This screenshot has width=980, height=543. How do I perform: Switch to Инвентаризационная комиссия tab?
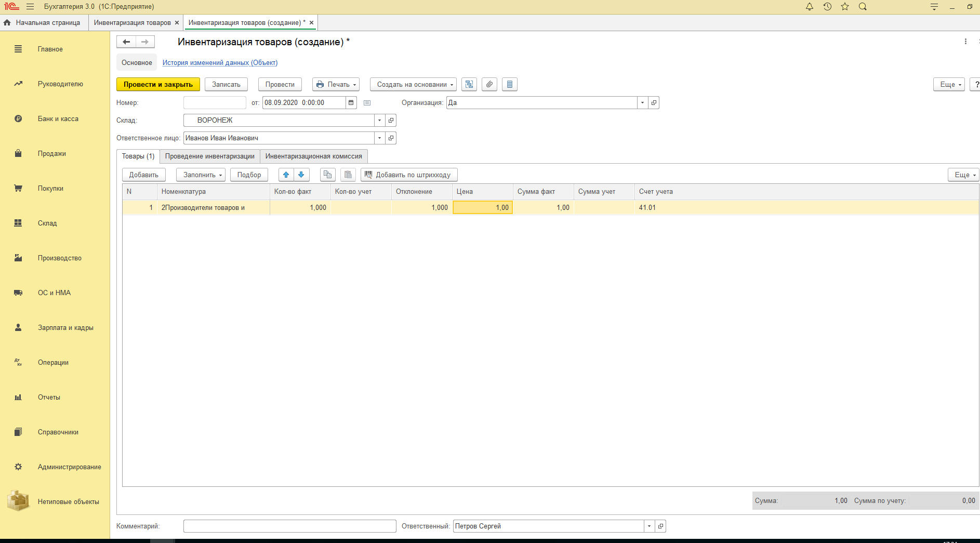coord(313,156)
